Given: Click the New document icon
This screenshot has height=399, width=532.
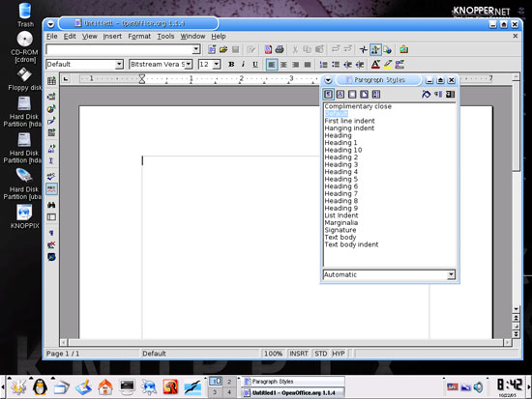Looking at the screenshot, I should 212,50.
